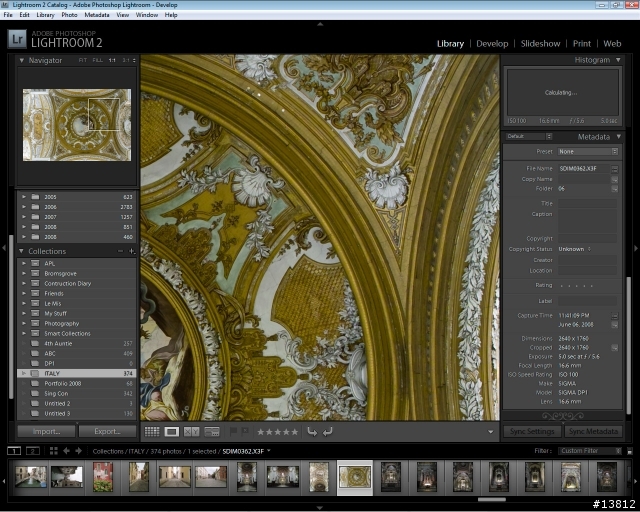The height and width of the screenshot is (512, 640).
Task: Click the Export button
Action: [x=107, y=431]
